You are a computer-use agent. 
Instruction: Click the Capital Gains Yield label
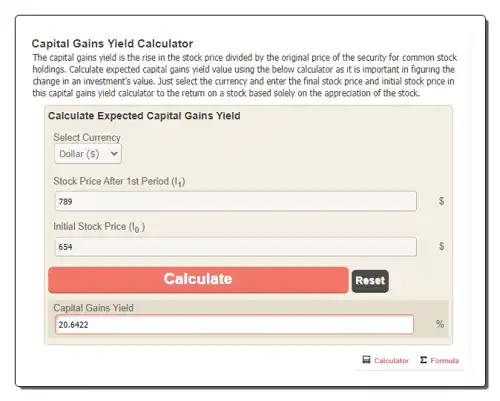[93, 308]
